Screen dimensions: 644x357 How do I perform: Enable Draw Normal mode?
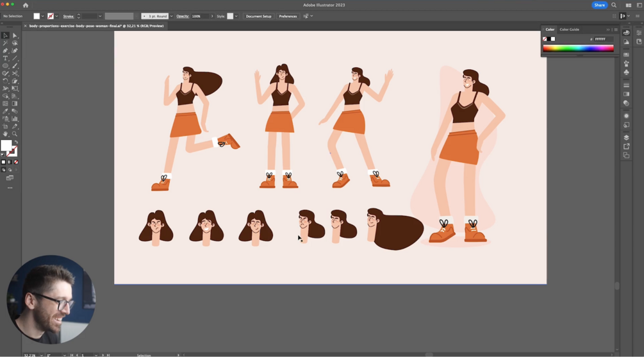pyautogui.click(x=4, y=170)
